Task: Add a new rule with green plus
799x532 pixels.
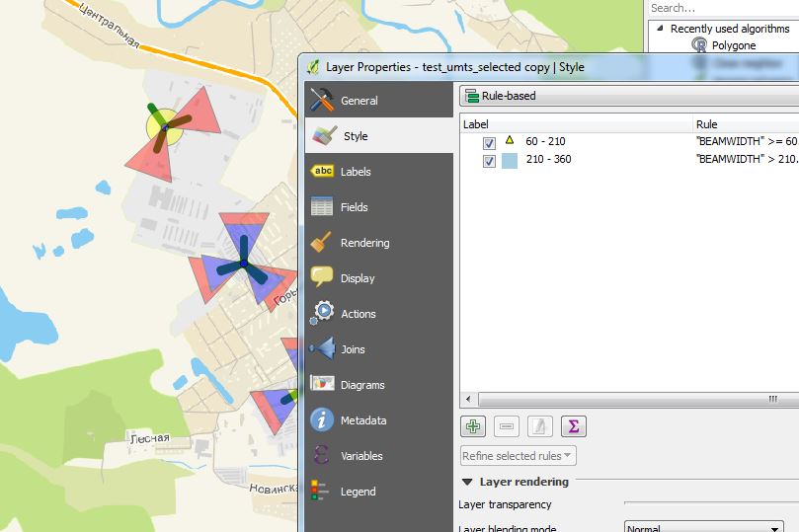Action: coord(473,426)
